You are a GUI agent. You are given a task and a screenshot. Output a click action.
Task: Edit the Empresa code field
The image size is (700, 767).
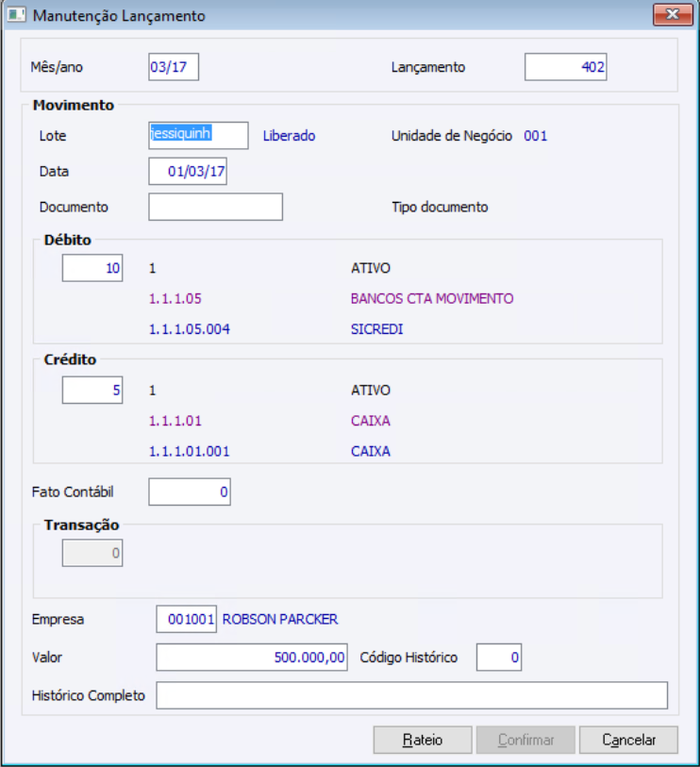(187, 619)
